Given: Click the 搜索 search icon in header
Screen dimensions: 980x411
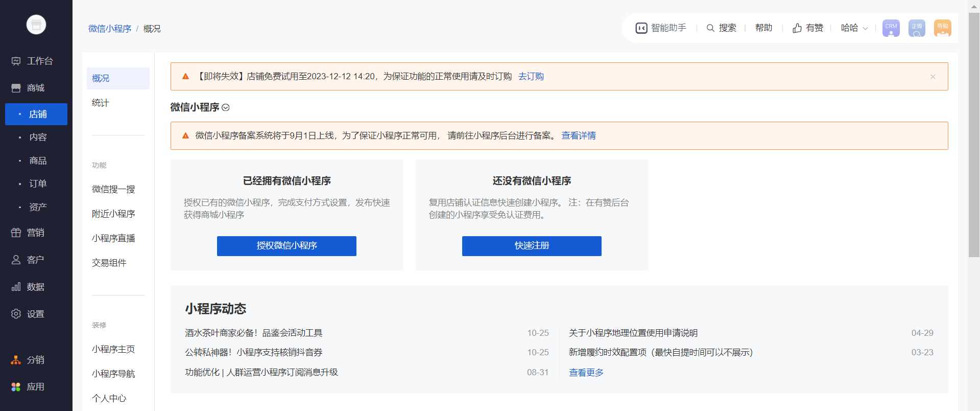Looking at the screenshot, I should coord(710,28).
